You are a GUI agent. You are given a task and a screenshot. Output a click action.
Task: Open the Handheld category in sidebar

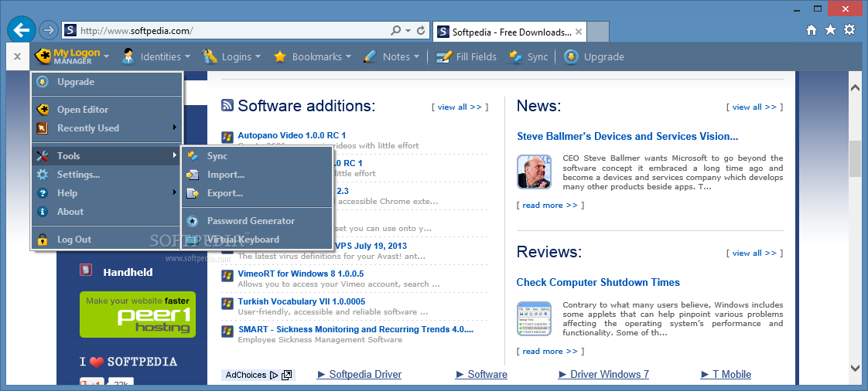[x=128, y=272]
